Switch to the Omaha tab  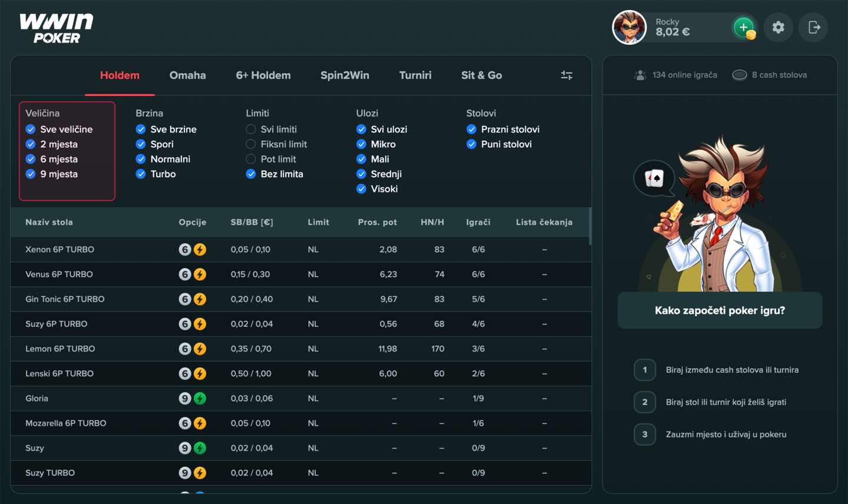click(187, 75)
